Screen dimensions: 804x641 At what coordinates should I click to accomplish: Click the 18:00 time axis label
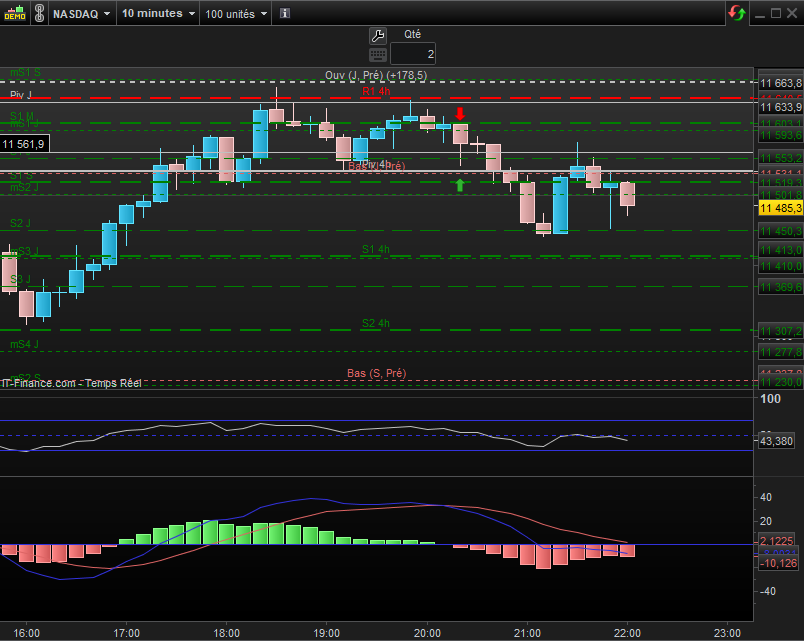(x=227, y=633)
